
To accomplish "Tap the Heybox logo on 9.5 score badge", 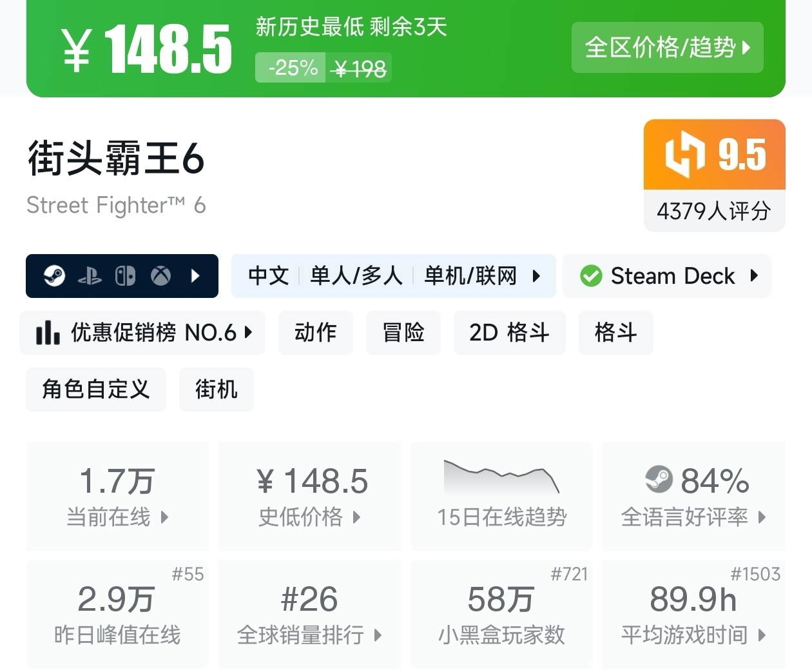I will [x=684, y=155].
